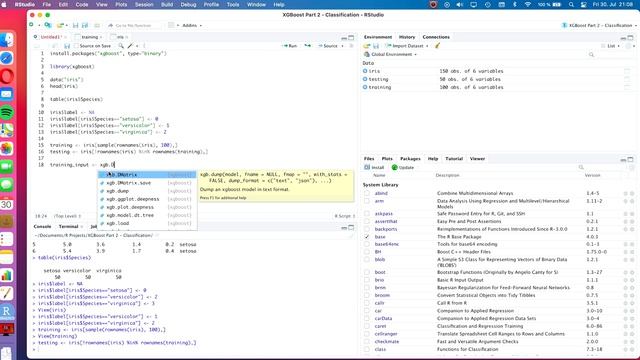Open the Build menu
The image size is (640, 360).
click(167, 4)
